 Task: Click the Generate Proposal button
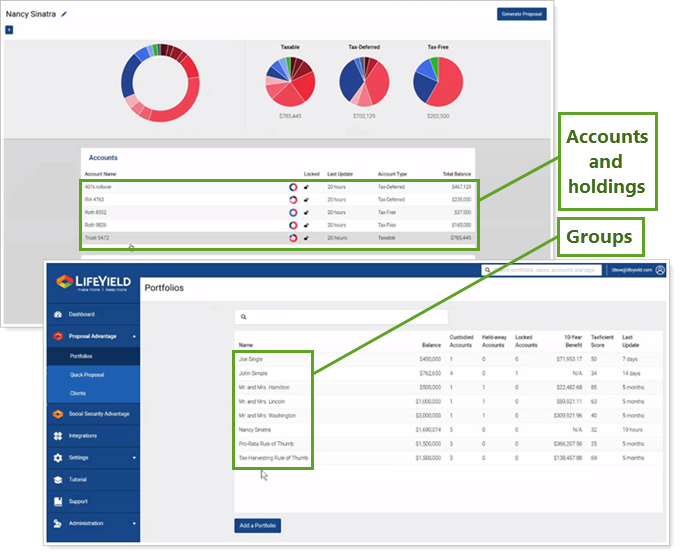click(522, 14)
